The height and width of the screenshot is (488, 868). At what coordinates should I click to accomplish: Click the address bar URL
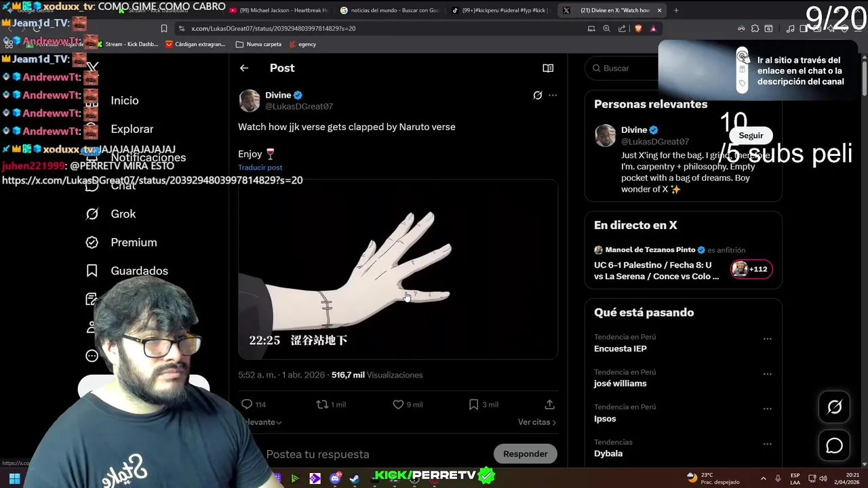(x=273, y=28)
